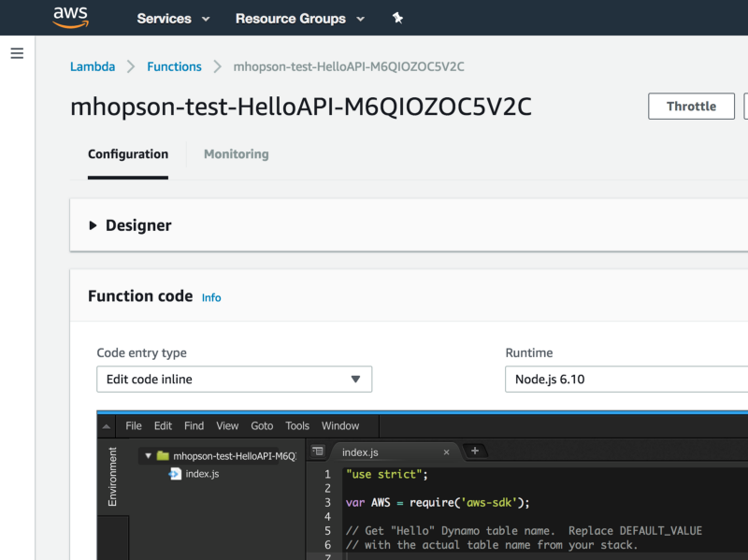Select index.js file in the file tree

(x=201, y=474)
